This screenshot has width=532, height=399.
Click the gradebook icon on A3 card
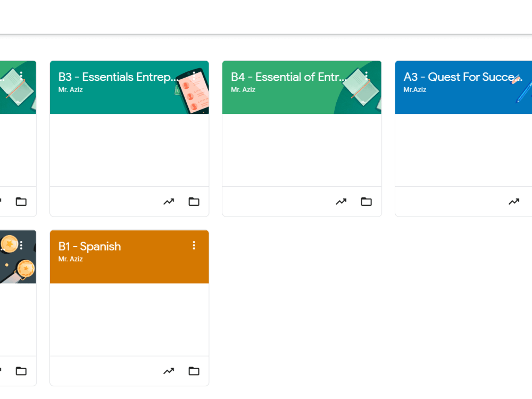(x=514, y=202)
